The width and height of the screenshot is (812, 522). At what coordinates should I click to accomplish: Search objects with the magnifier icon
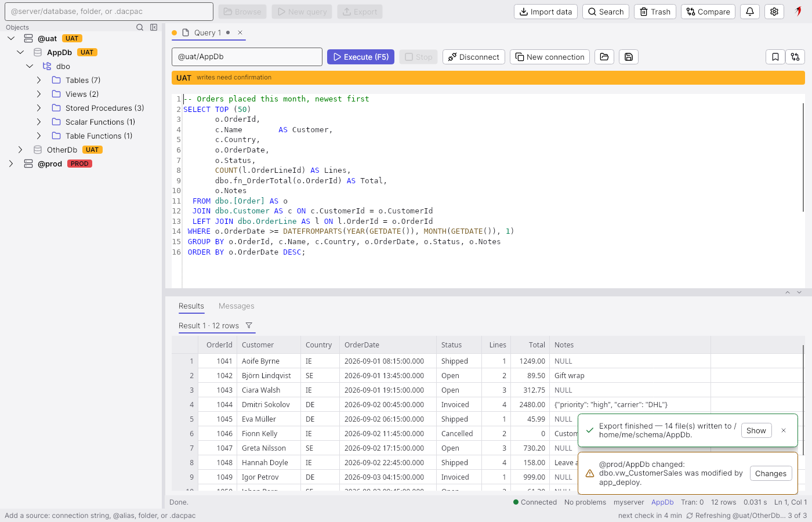(140, 27)
